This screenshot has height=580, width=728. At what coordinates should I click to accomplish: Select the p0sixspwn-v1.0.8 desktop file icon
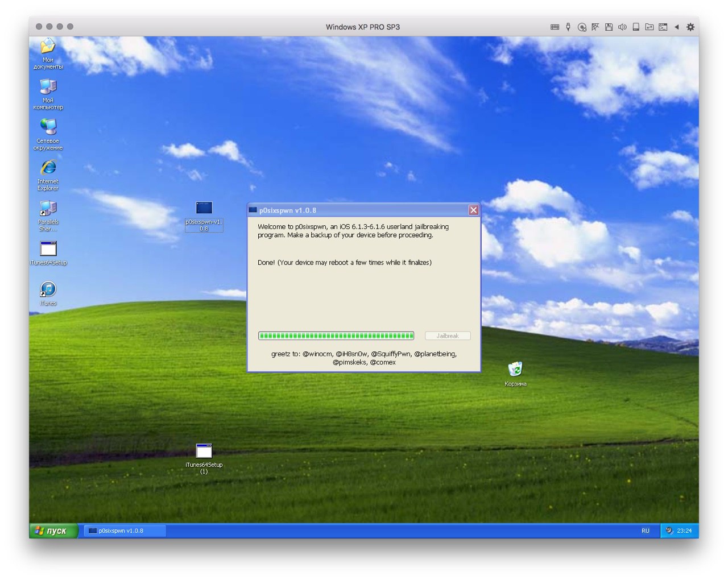coord(204,216)
